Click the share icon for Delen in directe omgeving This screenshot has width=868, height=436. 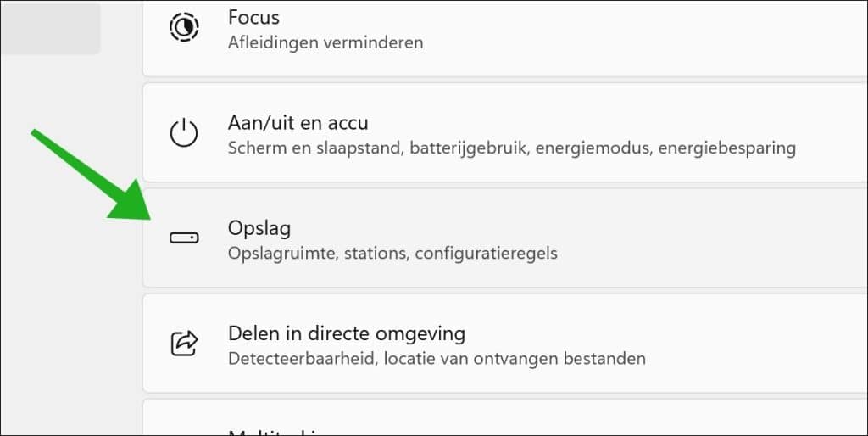(x=183, y=344)
